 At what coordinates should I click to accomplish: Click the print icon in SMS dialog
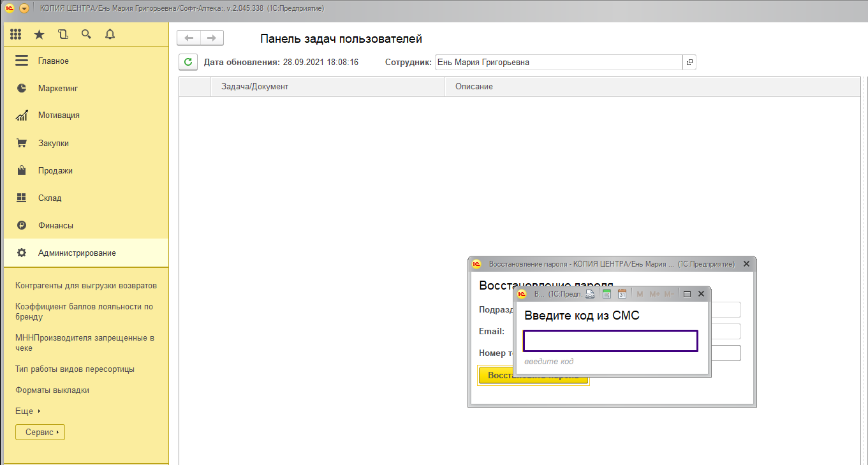point(590,294)
